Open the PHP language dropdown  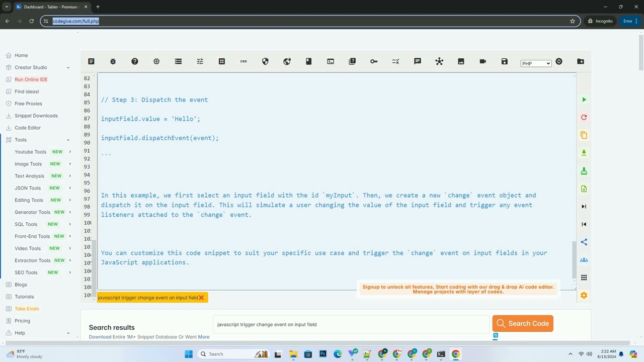pyautogui.click(x=536, y=63)
